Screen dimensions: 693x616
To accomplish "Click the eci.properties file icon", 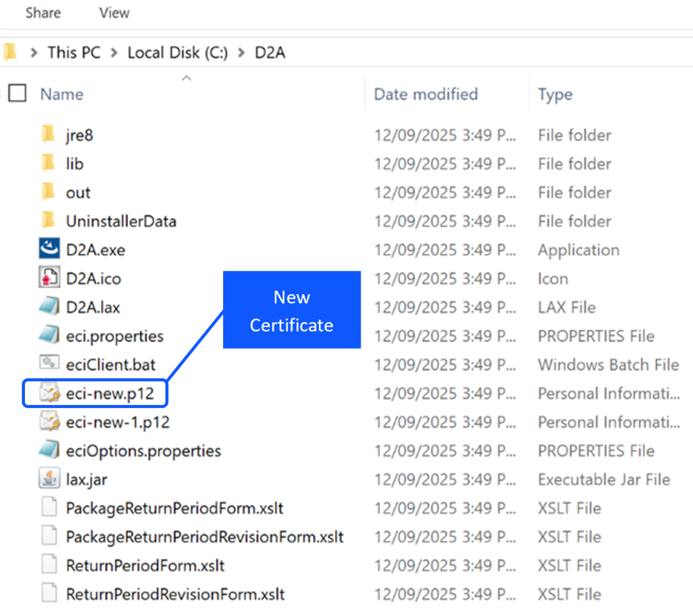I will point(49,336).
